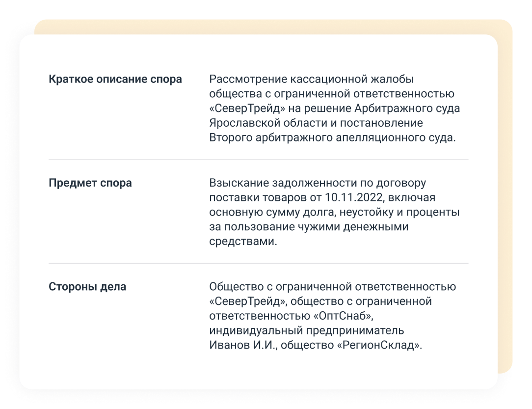Click the orange backdrop behind the white card
532x409 pixels.
505,196
